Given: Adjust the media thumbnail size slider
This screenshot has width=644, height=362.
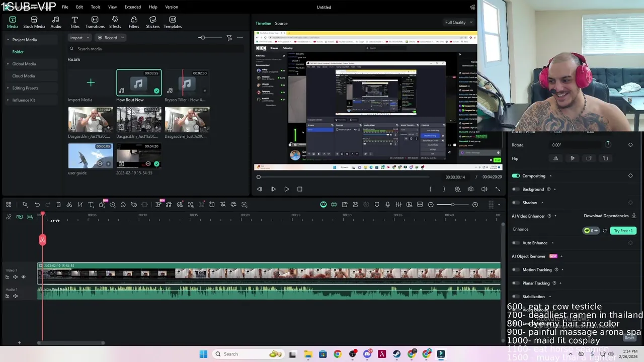Looking at the screenshot, I should tap(209, 38).
